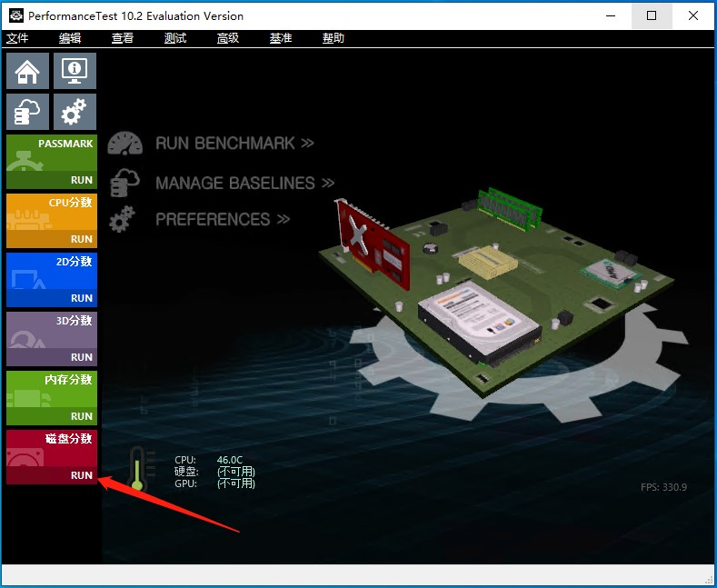The image size is (717, 588).
Task: Open the gears settings icon
Action: 75,112
